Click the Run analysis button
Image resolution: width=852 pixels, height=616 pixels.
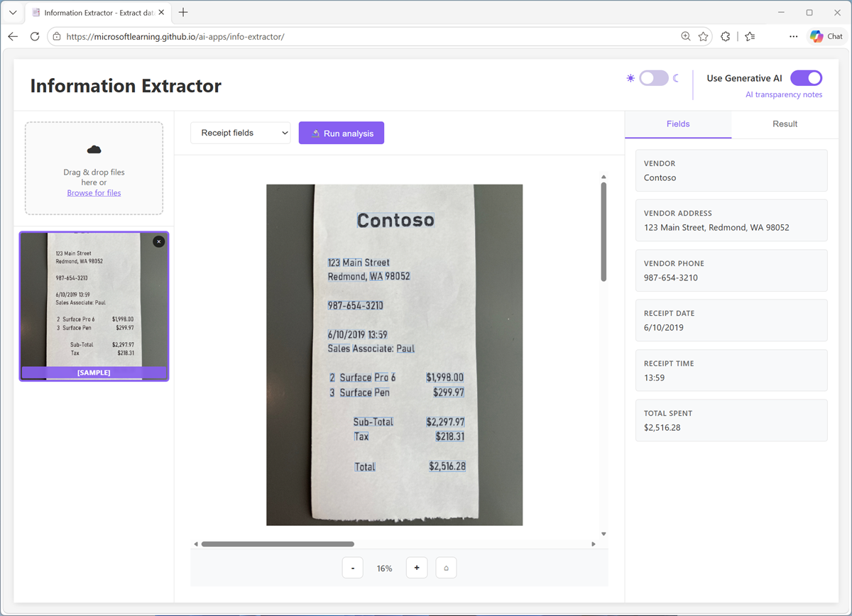(x=342, y=133)
